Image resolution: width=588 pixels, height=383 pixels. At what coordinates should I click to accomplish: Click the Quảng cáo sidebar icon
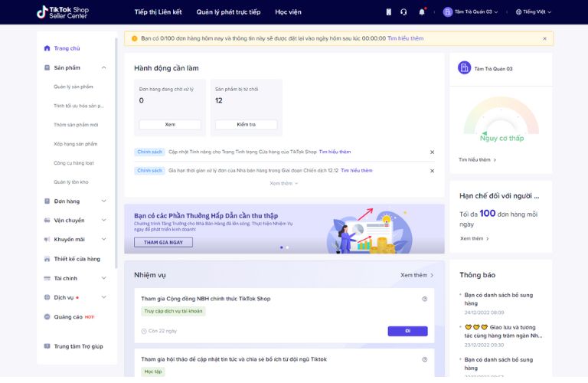(x=47, y=316)
